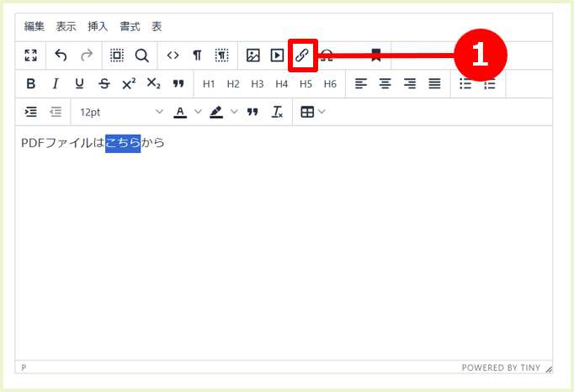Click the editor resize handle

click(x=549, y=369)
